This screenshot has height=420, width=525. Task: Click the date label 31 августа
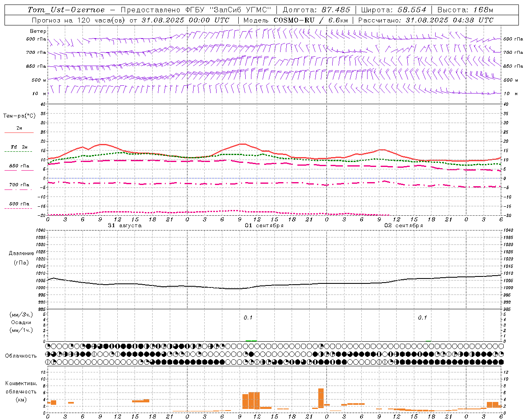125,226
